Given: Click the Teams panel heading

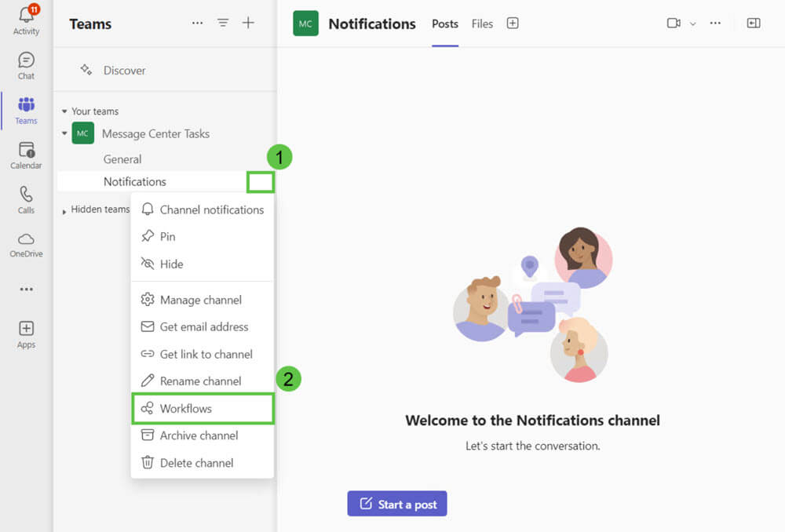Looking at the screenshot, I should (x=90, y=24).
